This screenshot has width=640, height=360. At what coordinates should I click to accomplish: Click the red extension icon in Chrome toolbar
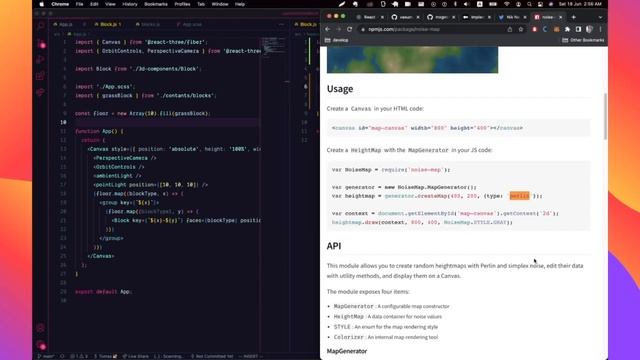534,29
